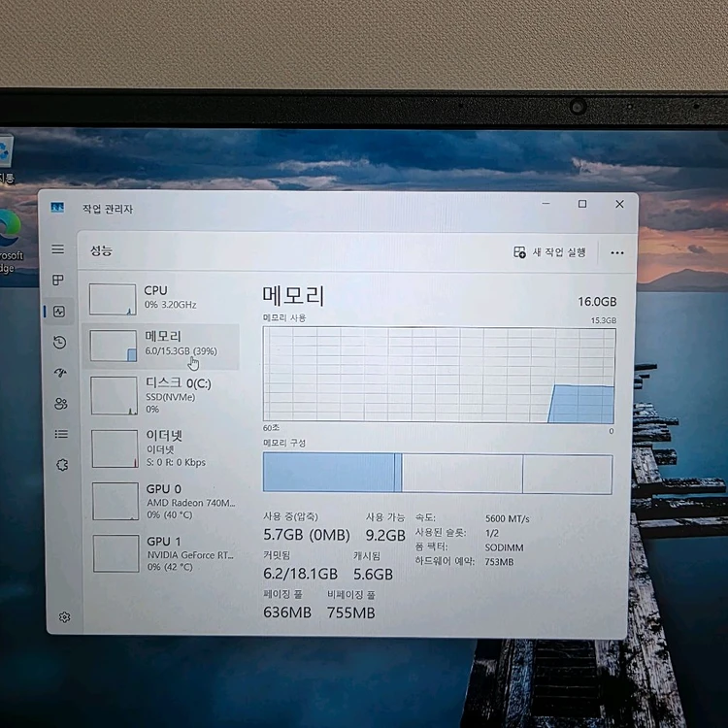Image resolution: width=728 pixels, height=728 pixels.
Task: Click the 755MB non-paged pool value
Action: click(350, 612)
